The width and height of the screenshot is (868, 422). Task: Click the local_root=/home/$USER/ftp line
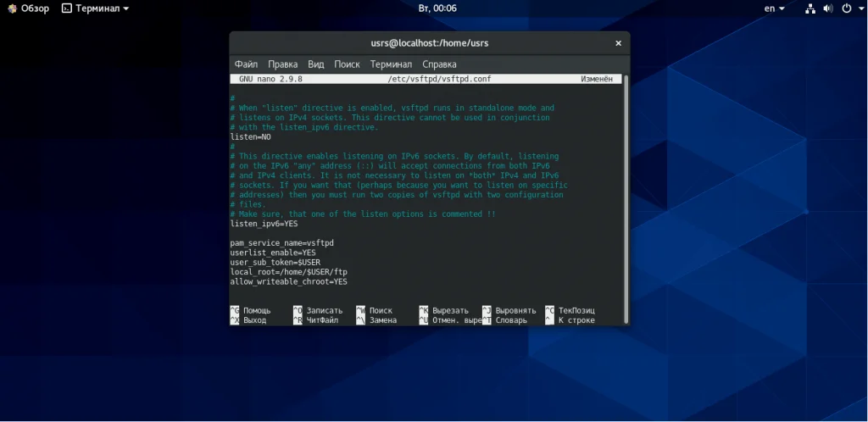tap(288, 272)
